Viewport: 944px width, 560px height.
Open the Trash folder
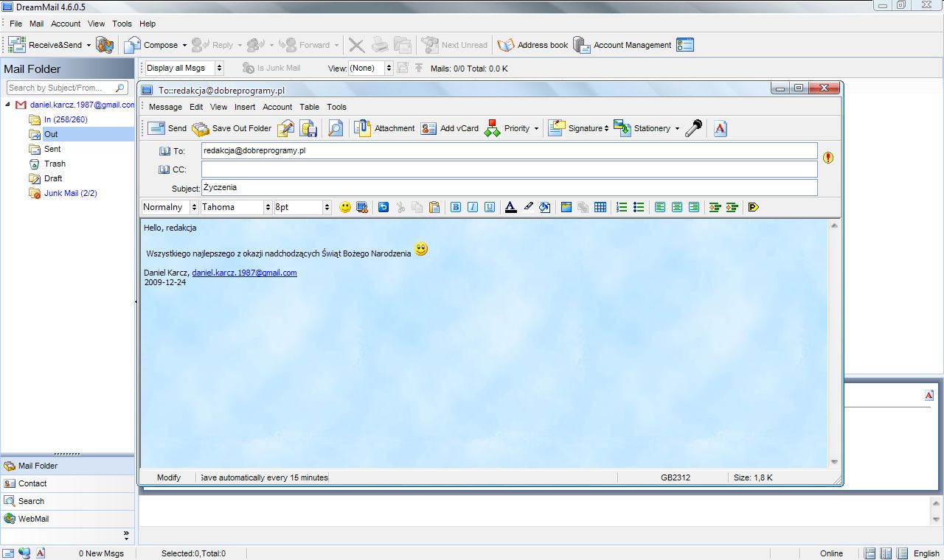click(55, 164)
